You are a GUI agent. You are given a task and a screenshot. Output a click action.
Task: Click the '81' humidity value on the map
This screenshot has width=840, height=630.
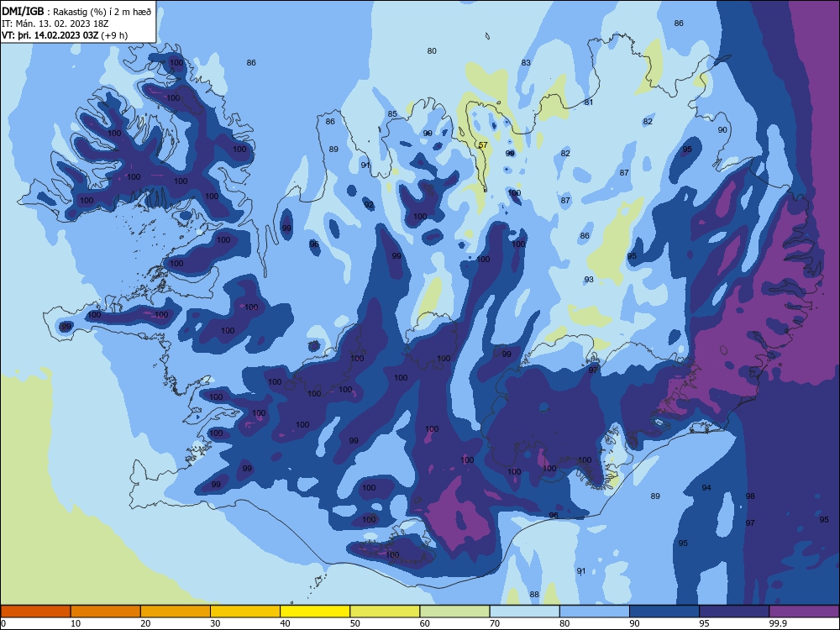point(589,102)
